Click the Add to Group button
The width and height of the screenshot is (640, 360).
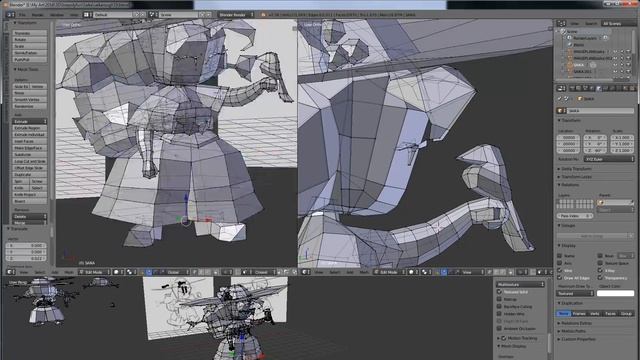[593, 236]
